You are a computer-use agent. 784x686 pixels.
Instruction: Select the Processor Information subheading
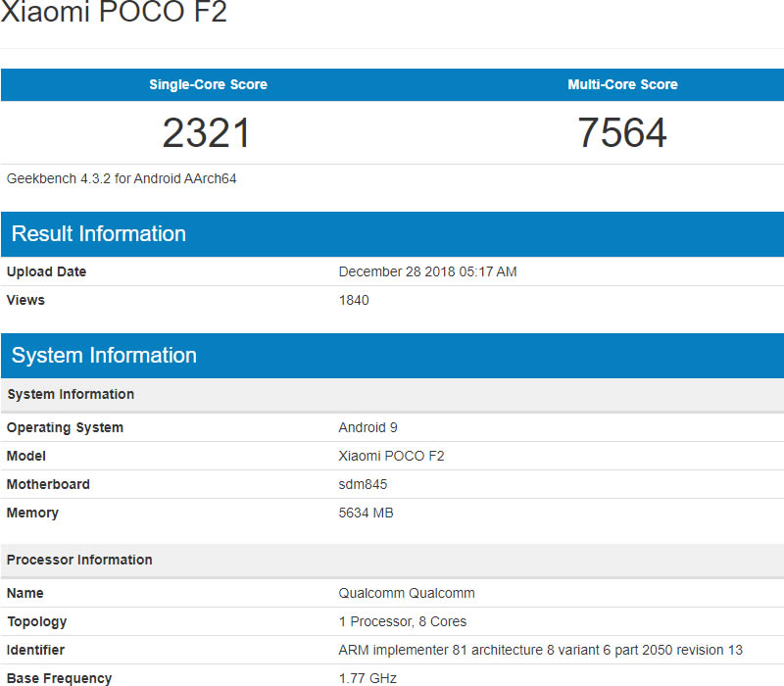[x=79, y=560]
